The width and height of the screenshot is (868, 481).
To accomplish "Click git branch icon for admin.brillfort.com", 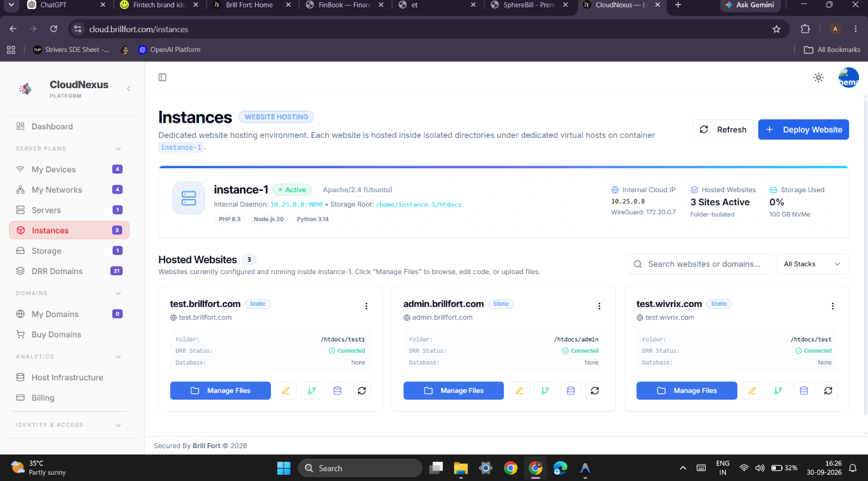I will point(545,391).
